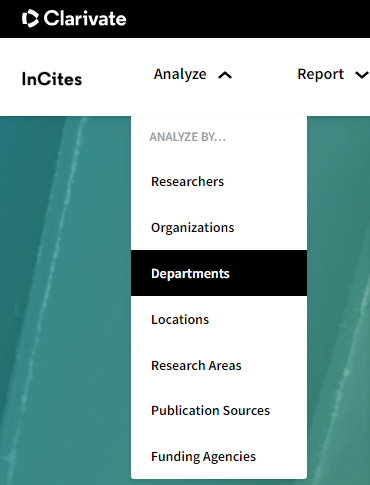Click the chevron-down arrow beside Report

[x=362, y=75]
